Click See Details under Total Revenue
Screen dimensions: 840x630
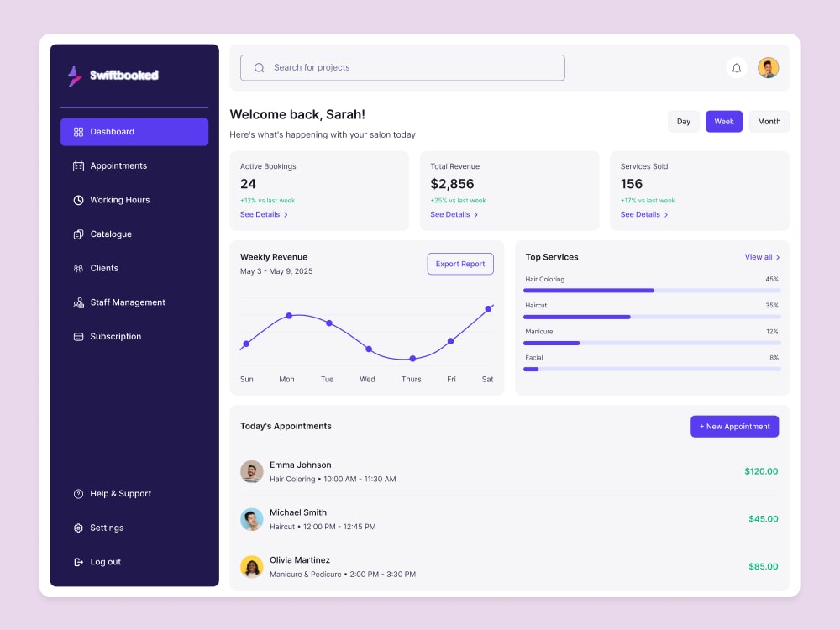coord(450,214)
